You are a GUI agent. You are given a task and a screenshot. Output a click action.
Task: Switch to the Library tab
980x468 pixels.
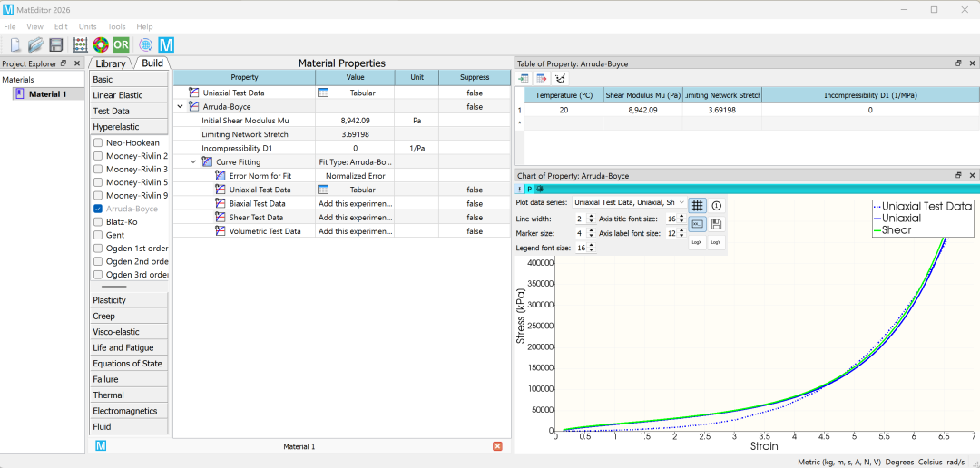click(111, 63)
